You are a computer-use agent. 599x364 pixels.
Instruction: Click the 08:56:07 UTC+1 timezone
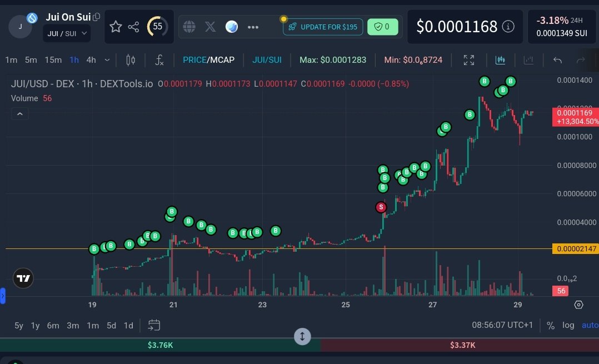point(502,325)
